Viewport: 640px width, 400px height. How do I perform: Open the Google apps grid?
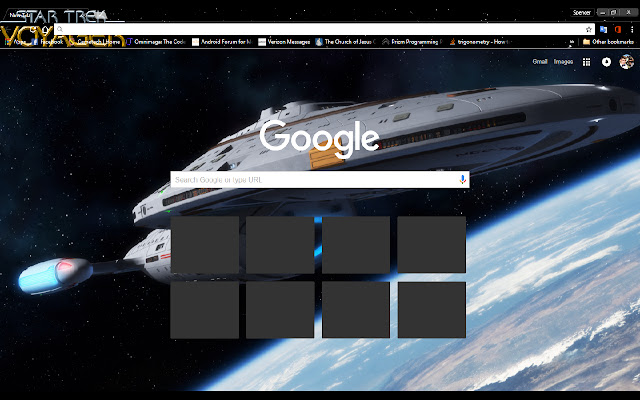[x=587, y=62]
